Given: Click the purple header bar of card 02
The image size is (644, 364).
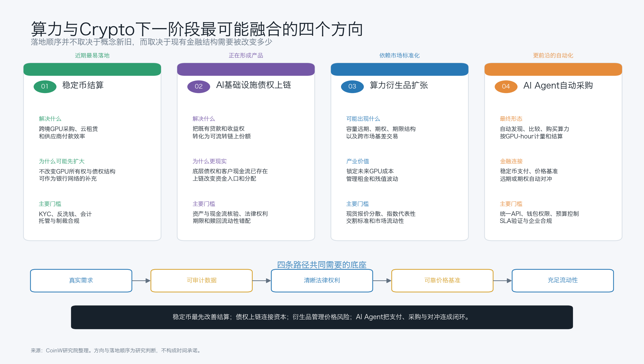Looking at the screenshot, I should 246,69.
